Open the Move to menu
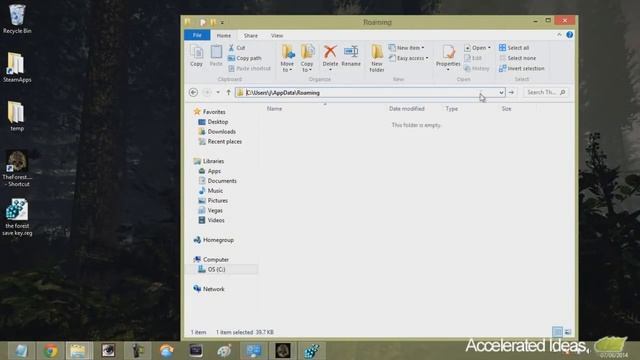 [287, 58]
